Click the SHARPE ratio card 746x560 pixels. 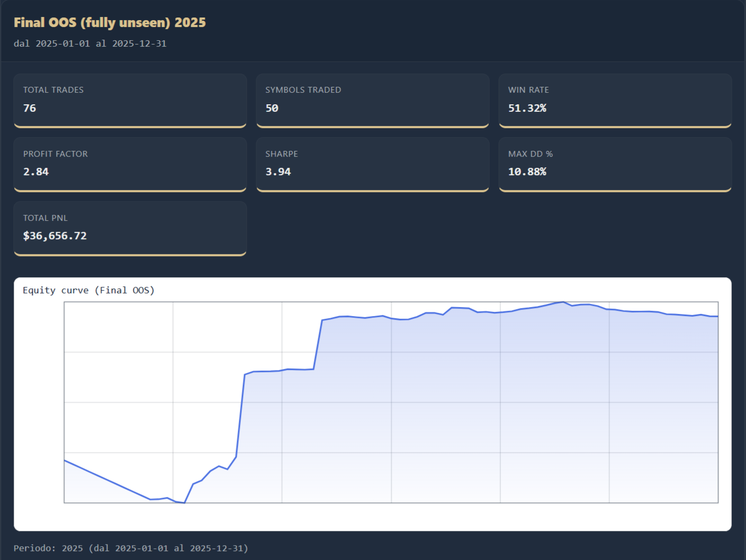click(372, 165)
